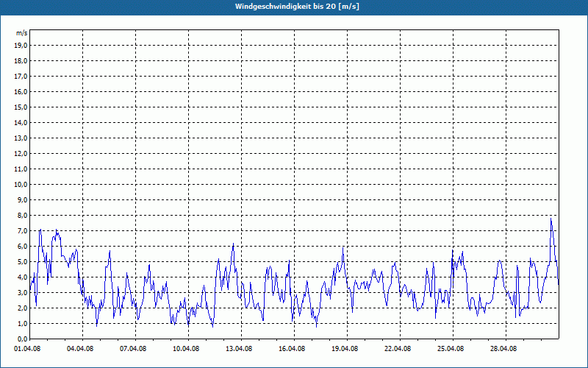Click the 3,0 y-axis label
The height and width of the screenshot is (368, 588).
(x=23, y=292)
